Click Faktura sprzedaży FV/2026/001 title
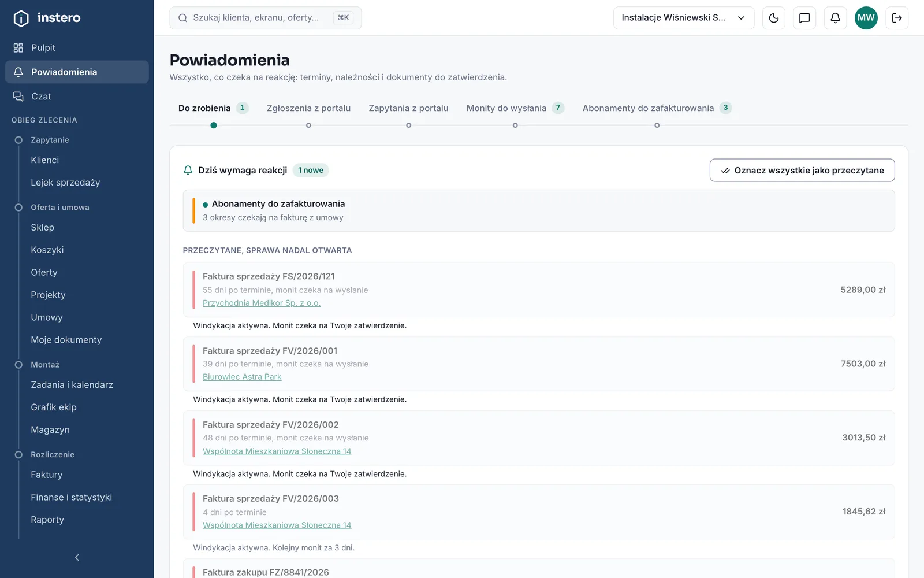The height and width of the screenshot is (578, 924). tap(270, 351)
